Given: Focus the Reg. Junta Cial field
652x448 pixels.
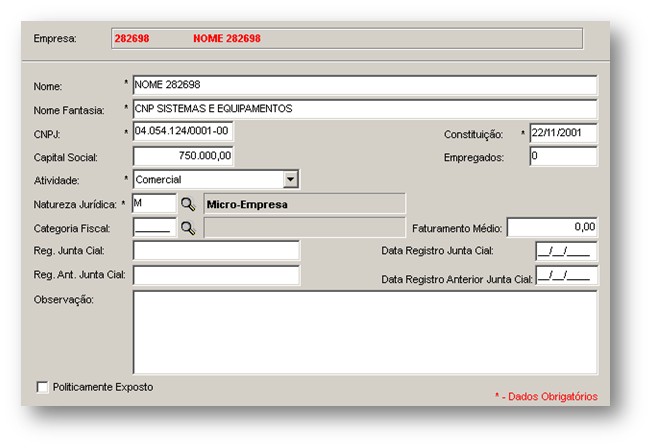Looking at the screenshot, I should tap(216, 251).
